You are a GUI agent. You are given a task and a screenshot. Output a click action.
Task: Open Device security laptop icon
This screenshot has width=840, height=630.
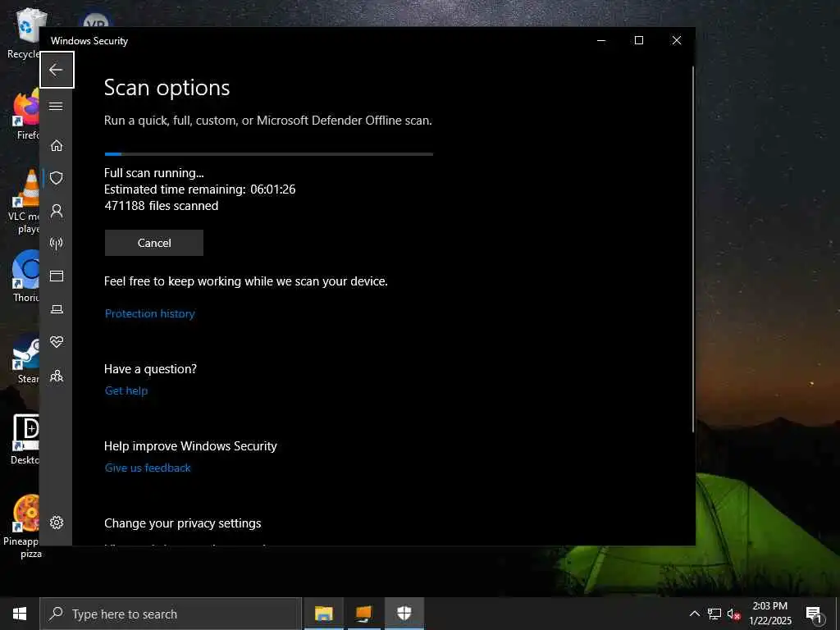57,309
